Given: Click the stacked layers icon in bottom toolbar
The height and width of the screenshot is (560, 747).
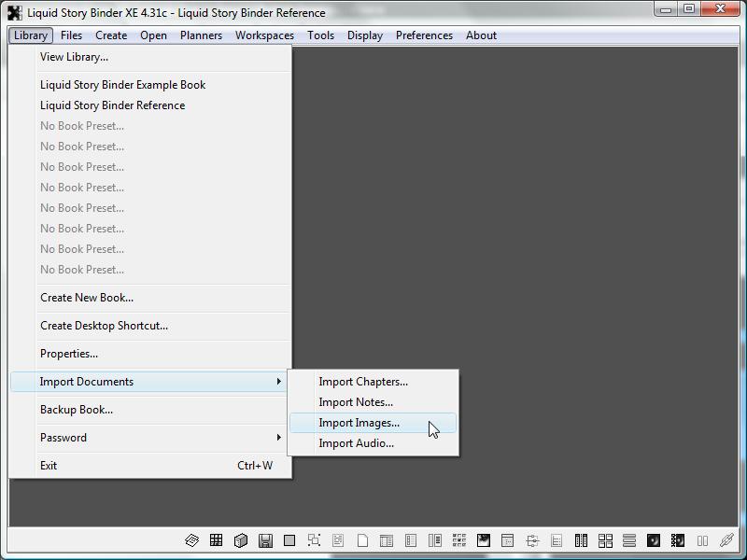Looking at the screenshot, I should 191,540.
